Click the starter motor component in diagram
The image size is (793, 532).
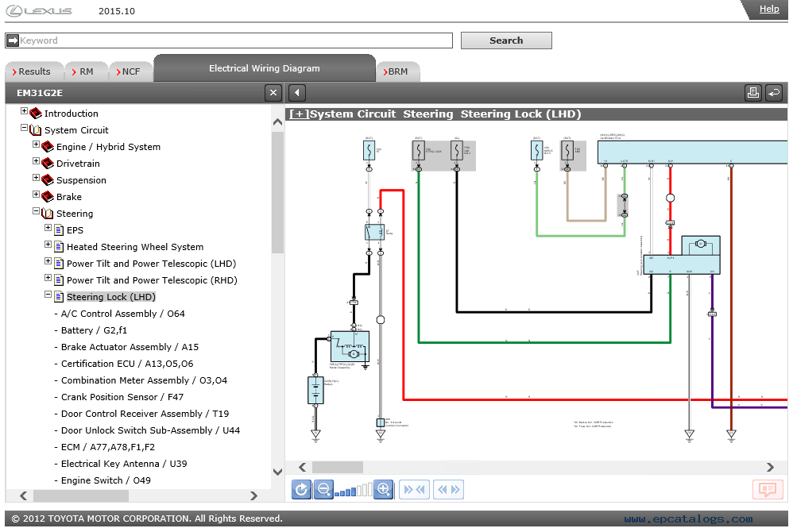click(x=350, y=346)
